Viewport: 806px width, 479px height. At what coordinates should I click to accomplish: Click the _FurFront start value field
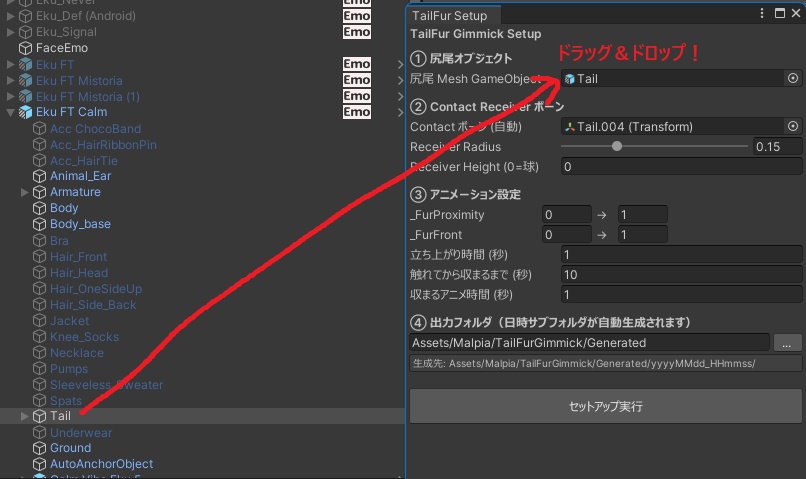[x=566, y=234]
